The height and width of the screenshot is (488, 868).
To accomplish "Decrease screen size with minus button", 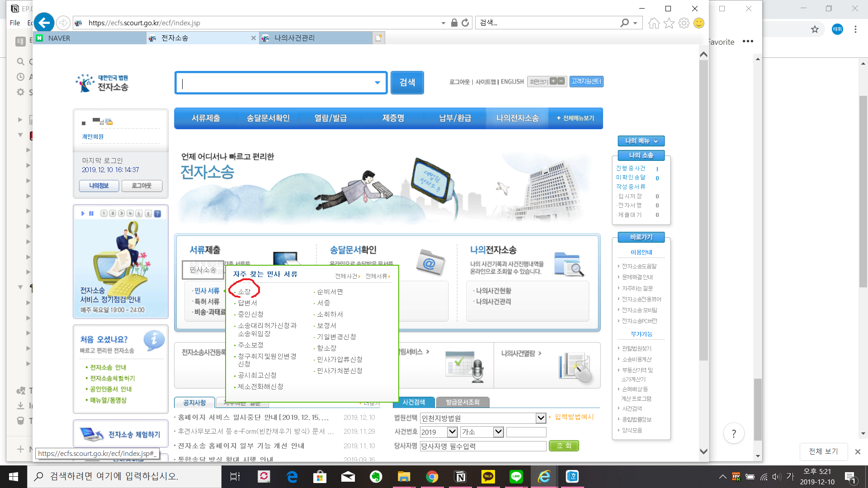I will click(x=561, y=81).
